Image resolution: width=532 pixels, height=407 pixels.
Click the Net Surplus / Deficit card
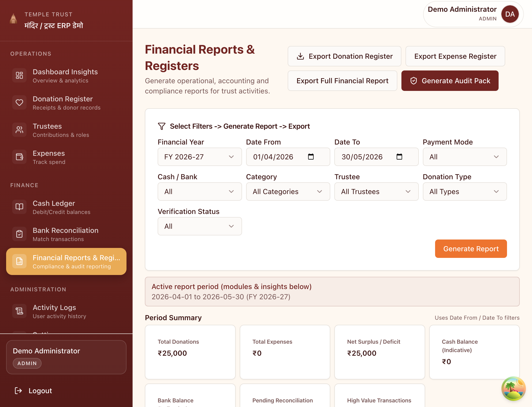pos(379,352)
